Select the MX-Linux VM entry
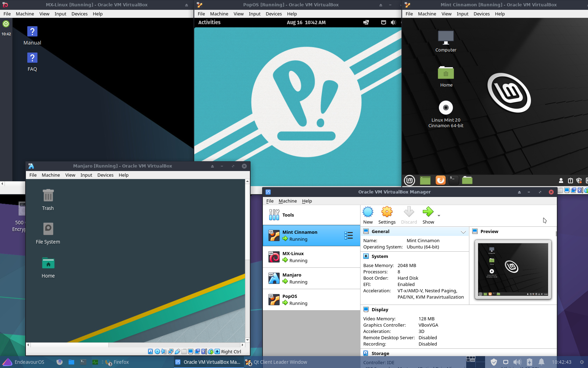The height and width of the screenshot is (368, 588). pos(311,257)
